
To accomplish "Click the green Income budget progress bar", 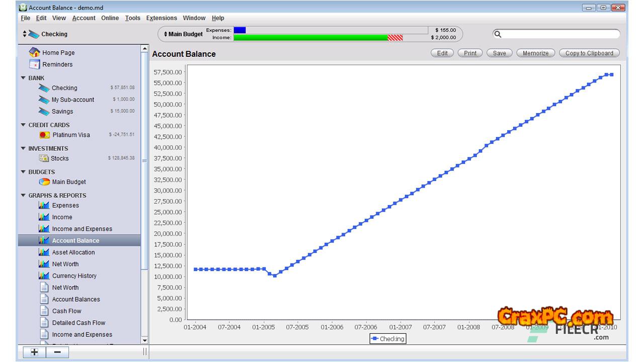I will click(x=310, y=38).
